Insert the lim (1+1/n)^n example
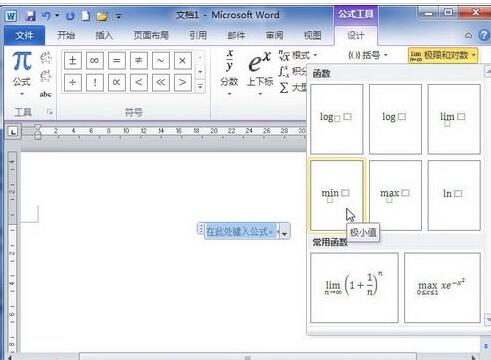The width and height of the screenshot is (491, 360). coord(354,287)
